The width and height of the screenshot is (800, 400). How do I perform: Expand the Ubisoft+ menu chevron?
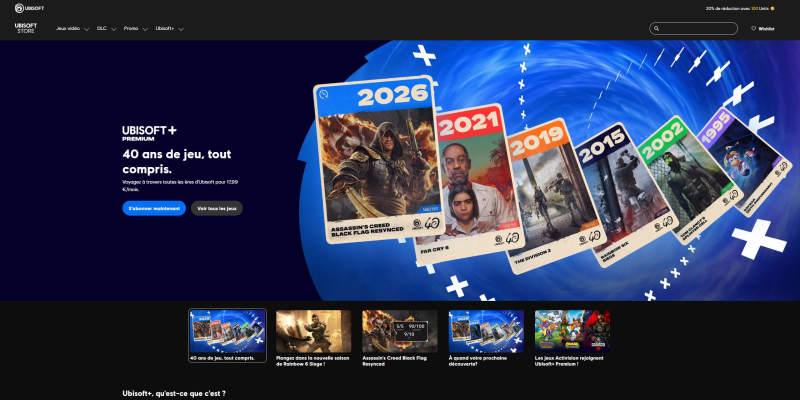point(181,29)
